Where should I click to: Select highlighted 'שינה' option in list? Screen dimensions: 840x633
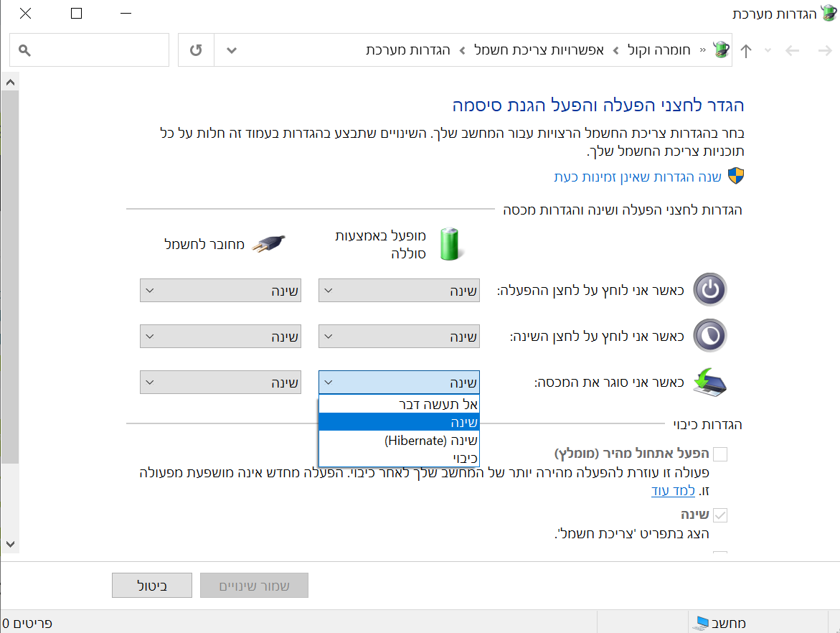pos(399,422)
